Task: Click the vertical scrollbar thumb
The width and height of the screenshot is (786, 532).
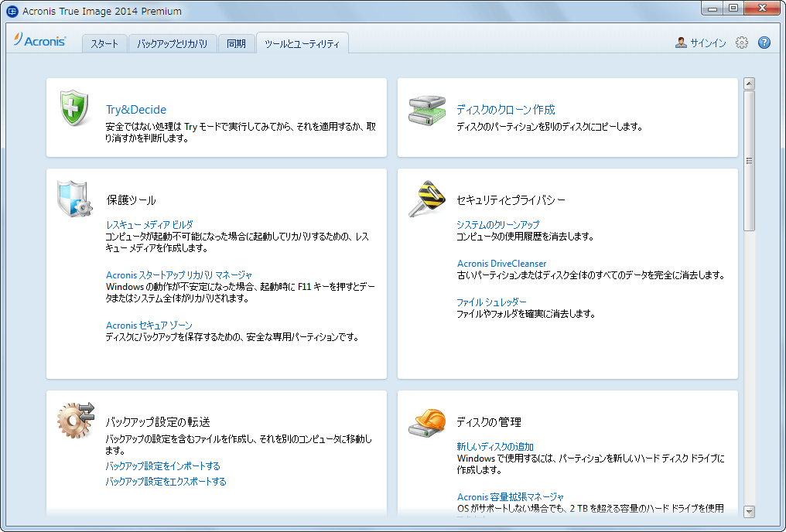Action: tap(750, 161)
